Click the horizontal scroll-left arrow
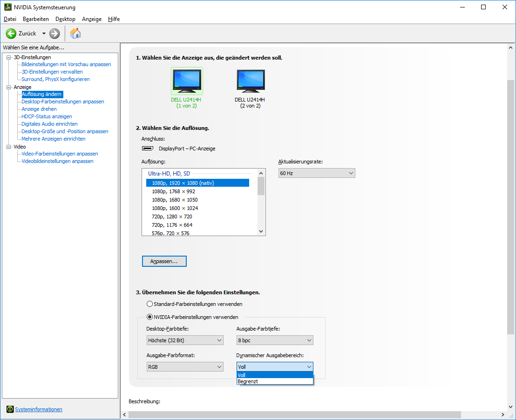The width and height of the screenshot is (516, 420). point(124,414)
